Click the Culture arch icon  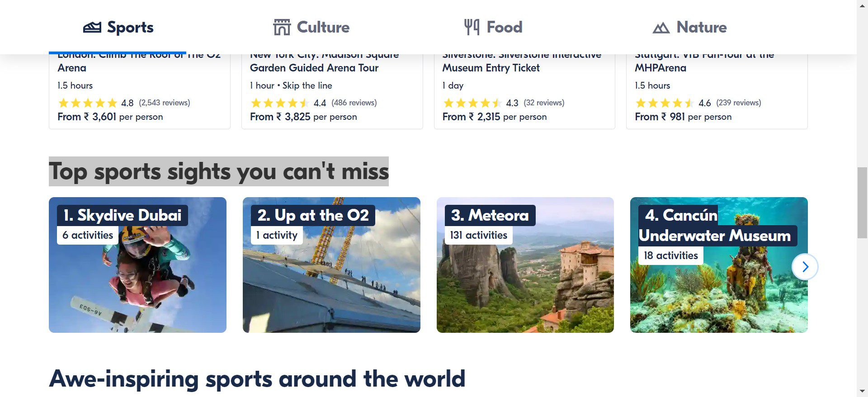coord(282,28)
